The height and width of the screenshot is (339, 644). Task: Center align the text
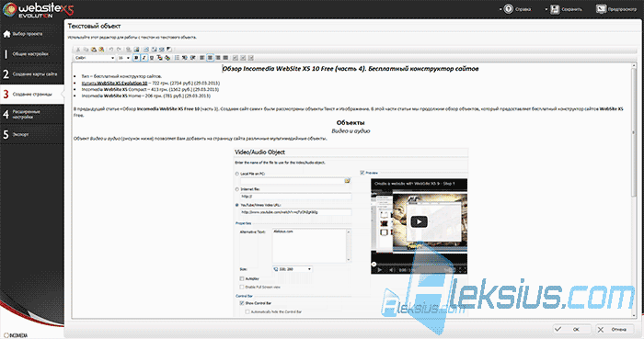click(210, 58)
